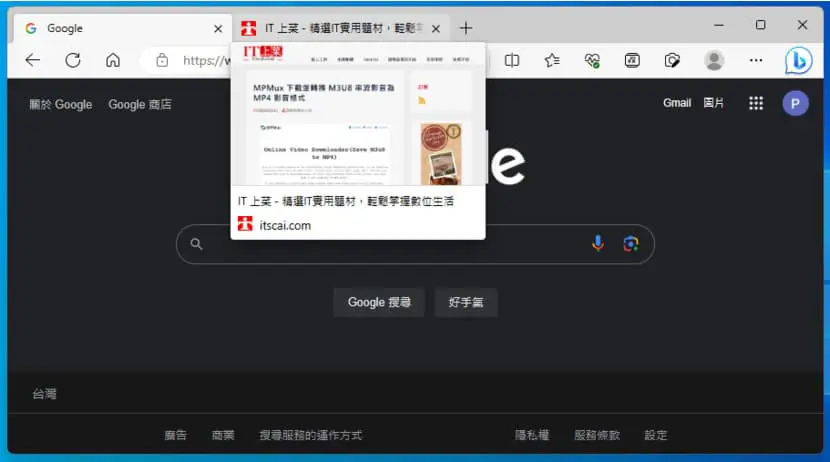The width and height of the screenshot is (830, 462).
Task: Open the browser profile avatar menu
Action: (714, 60)
